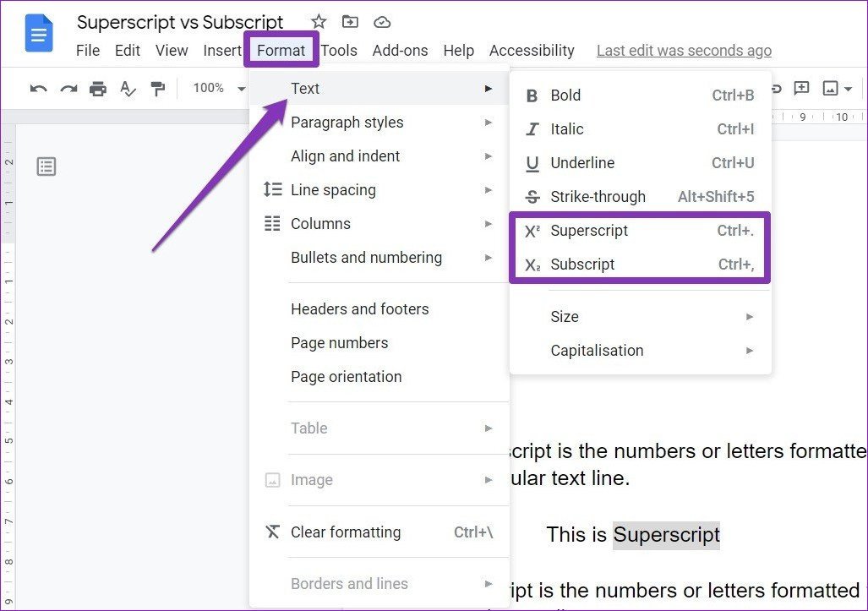Apply Underline from the Text submenu
This screenshot has height=611, width=868.
(640, 163)
